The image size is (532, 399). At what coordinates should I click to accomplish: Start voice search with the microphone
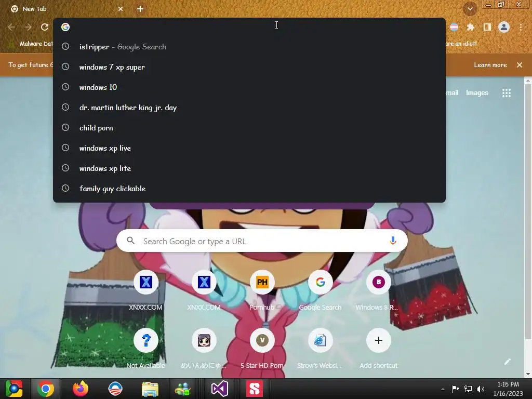coord(393,241)
